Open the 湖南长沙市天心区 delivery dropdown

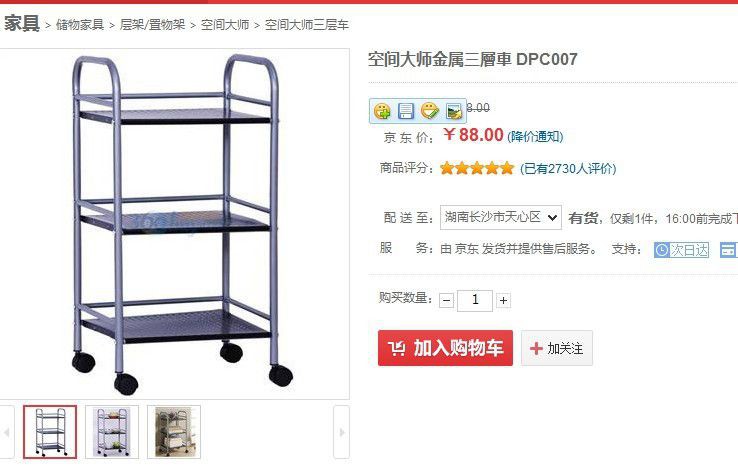[501, 218]
